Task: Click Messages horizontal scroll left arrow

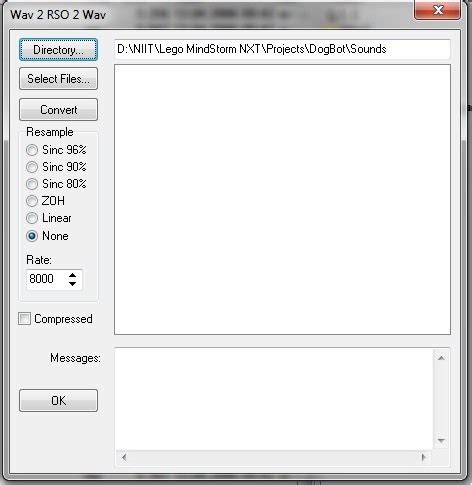Action: 124,457
